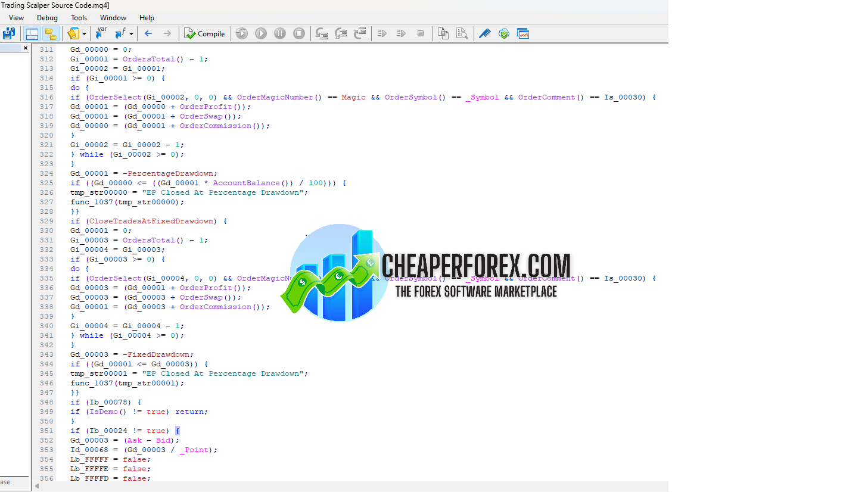The width and height of the screenshot is (868, 492).
Task: Click "OrderMagicNumber" on line 316
Action: pyautogui.click(x=275, y=97)
